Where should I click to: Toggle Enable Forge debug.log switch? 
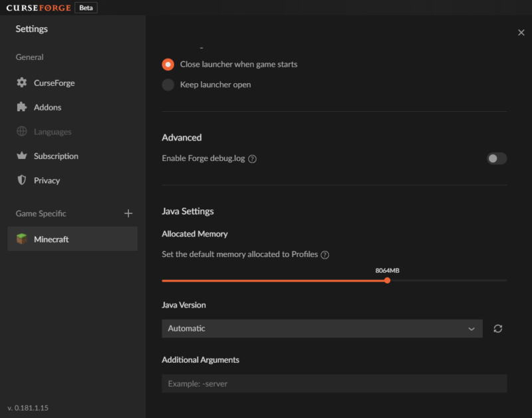tap(497, 158)
